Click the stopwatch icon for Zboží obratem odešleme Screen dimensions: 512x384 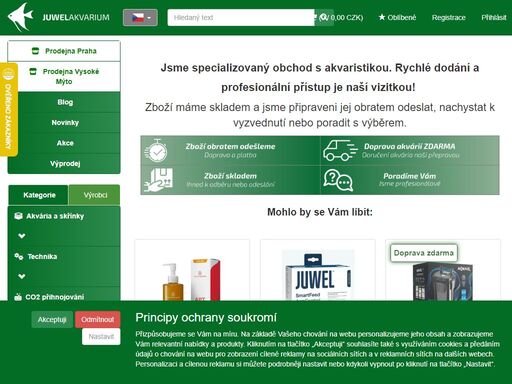click(x=156, y=151)
